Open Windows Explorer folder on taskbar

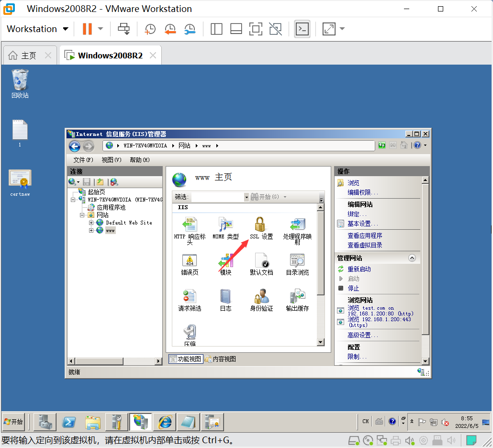click(93, 422)
